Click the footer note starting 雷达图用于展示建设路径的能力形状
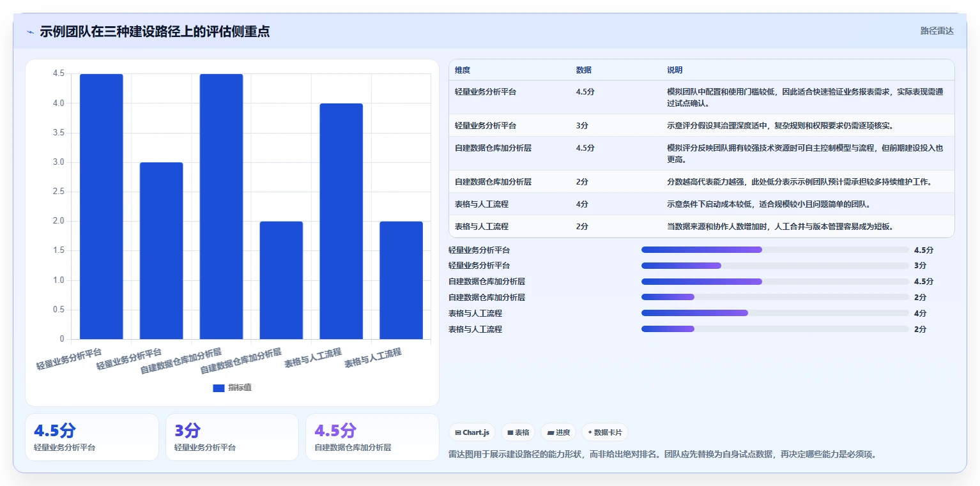 662,455
